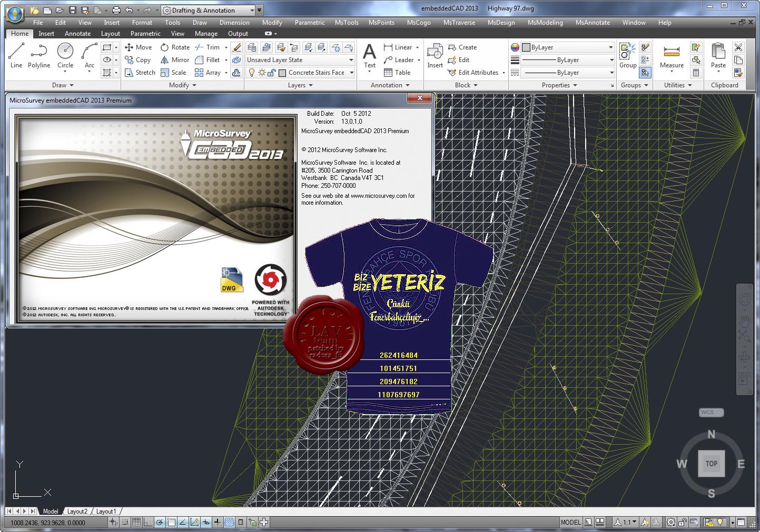Switch to the Annotate ribbon tab
This screenshot has width=760, height=532.
coord(77,34)
